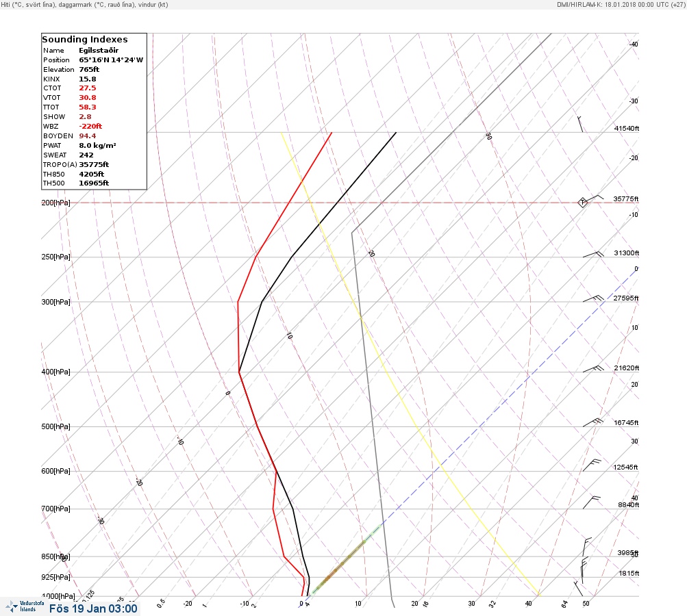Pick the wind barb at 21620ft level

coord(593,369)
